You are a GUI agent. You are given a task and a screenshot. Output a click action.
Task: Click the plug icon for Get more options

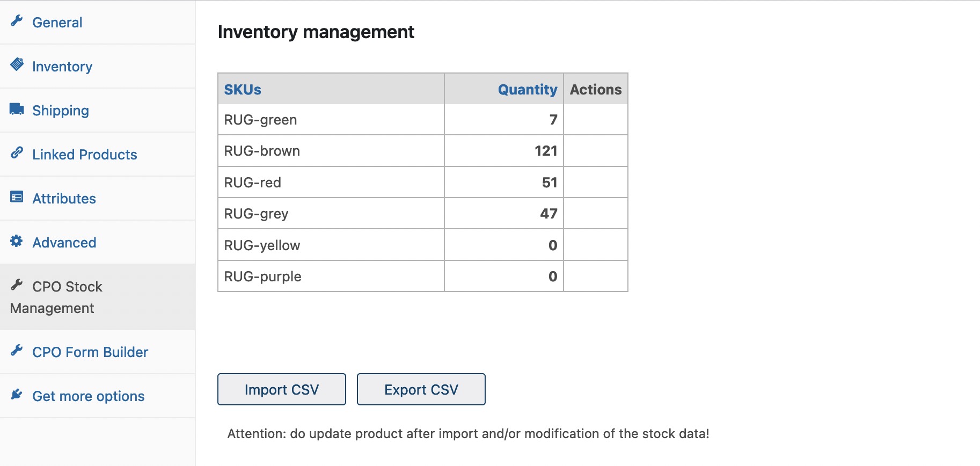click(17, 395)
